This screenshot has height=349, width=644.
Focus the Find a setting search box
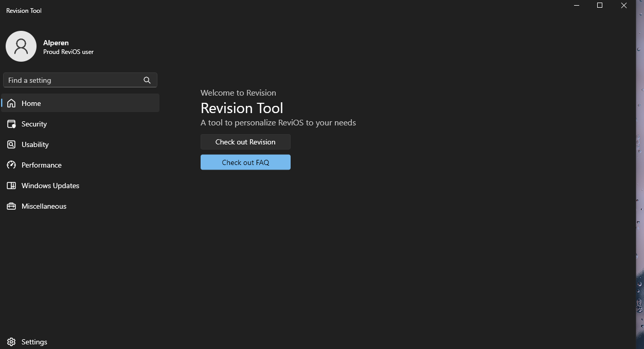point(80,80)
